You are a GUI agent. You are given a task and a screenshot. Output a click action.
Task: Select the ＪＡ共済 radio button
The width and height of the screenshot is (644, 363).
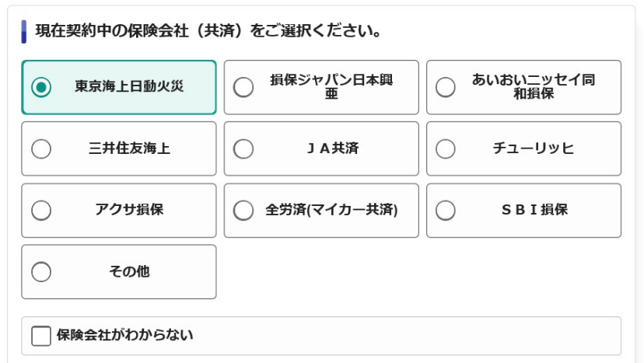pos(243,148)
